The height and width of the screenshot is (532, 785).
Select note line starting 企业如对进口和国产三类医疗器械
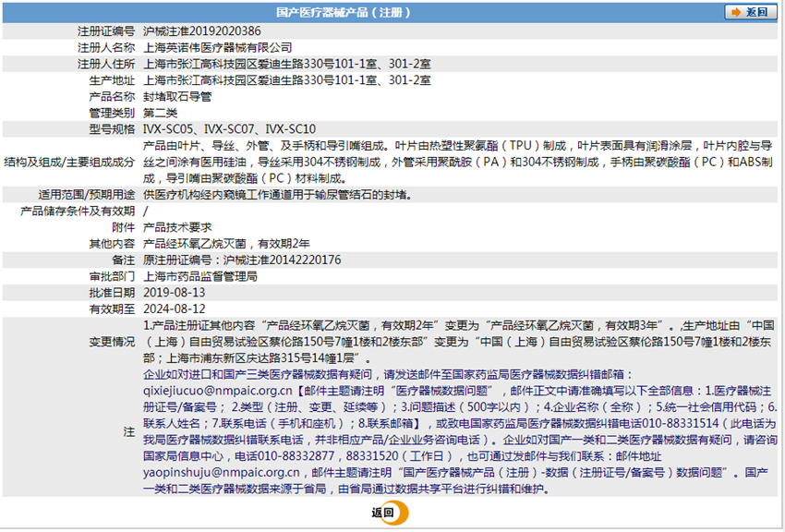[388, 374]
